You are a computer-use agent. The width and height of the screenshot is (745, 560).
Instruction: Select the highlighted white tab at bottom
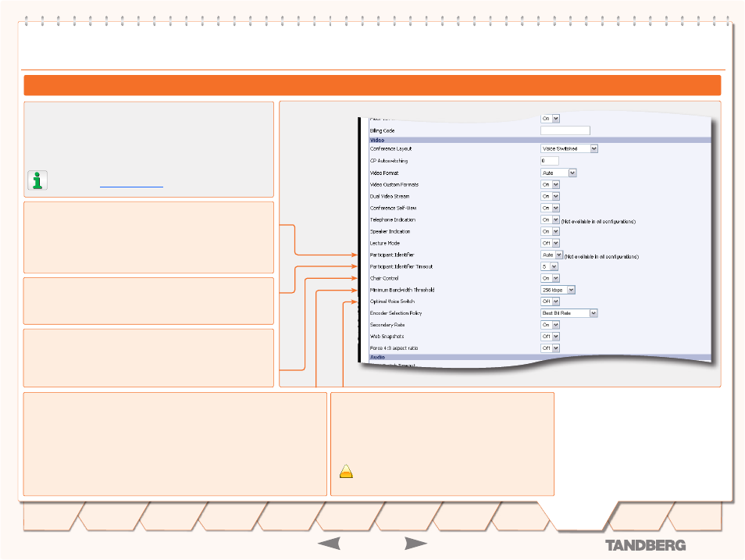pyautogui.click(x=580, y=515)
